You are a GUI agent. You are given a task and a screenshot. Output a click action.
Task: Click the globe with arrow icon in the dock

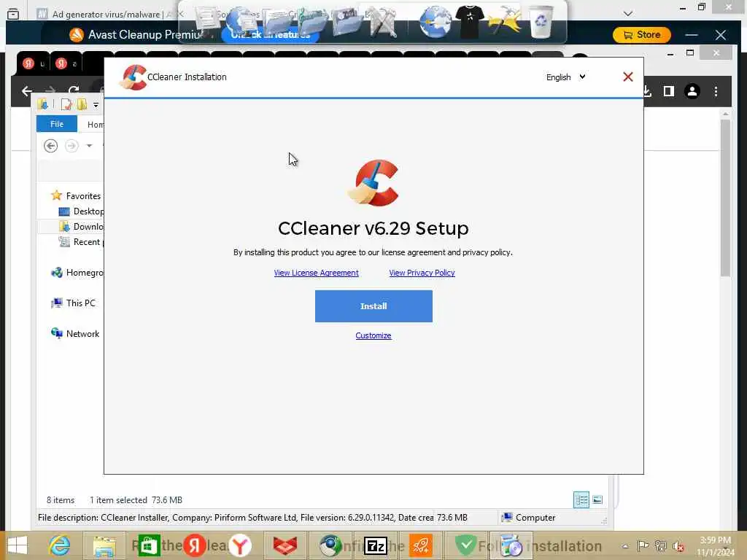435,22
